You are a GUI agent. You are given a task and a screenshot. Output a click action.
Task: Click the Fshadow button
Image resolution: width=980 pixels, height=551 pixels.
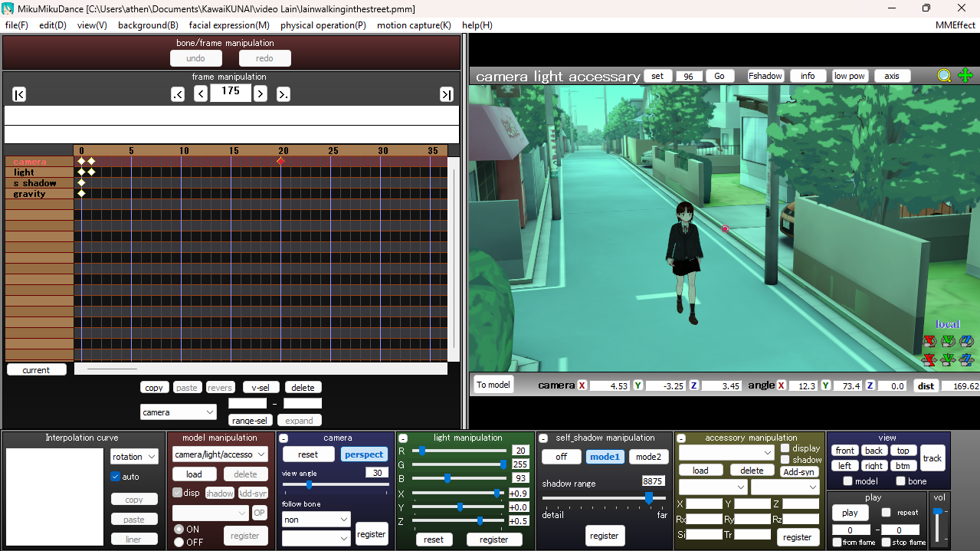coord(765,76)
